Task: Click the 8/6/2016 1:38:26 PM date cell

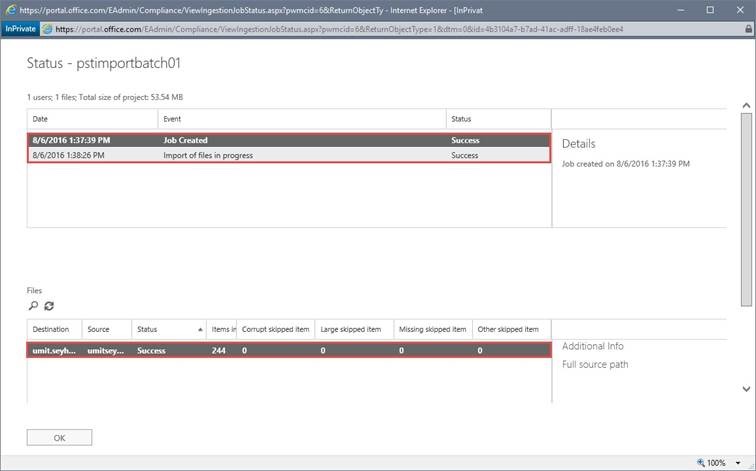Action: click(68, 155)
